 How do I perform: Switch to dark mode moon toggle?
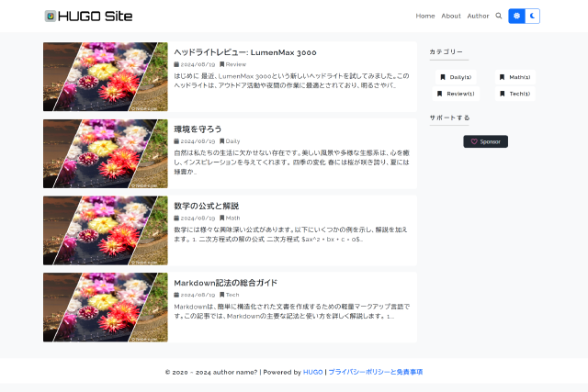tap(532, 16)
